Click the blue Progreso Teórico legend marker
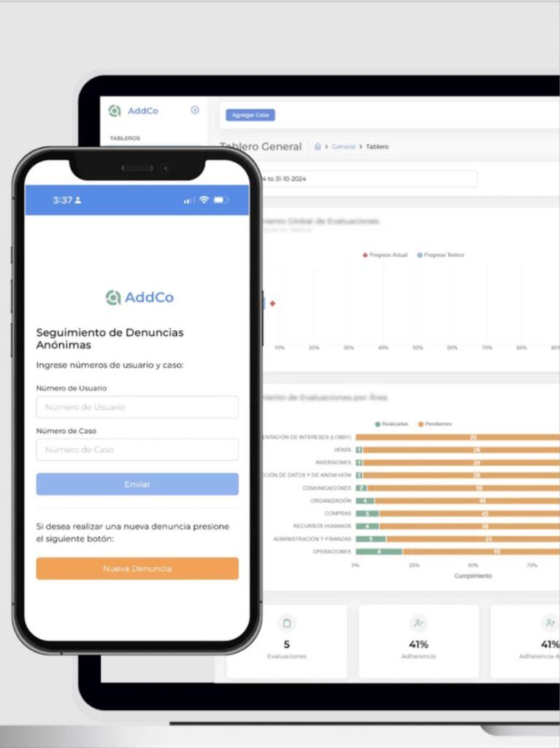Image resolution: width=560 pixels, height=748 pixels. (x=420, y=255)
